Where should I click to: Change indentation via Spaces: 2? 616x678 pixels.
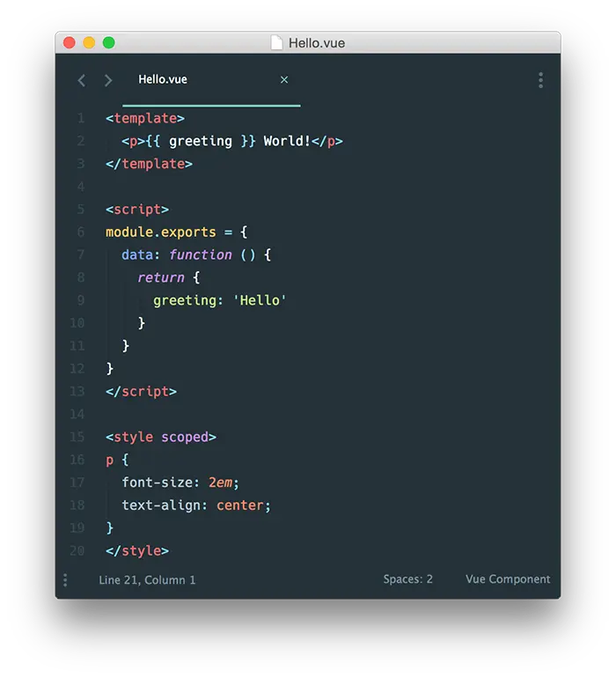coord(407,579)
